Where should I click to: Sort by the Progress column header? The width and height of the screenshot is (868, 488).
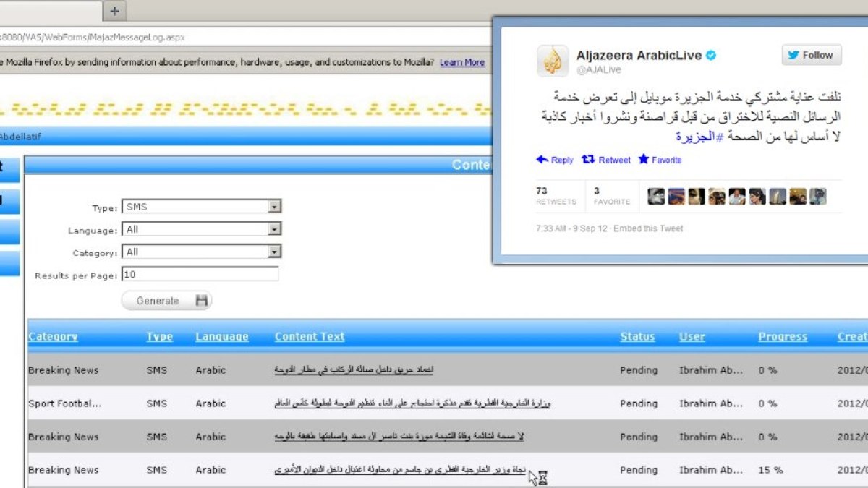(x=783, y=336)
